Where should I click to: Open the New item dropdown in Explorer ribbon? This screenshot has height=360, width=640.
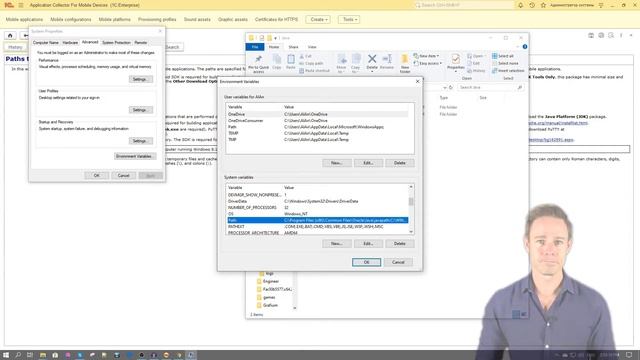(x=426, y=56)
